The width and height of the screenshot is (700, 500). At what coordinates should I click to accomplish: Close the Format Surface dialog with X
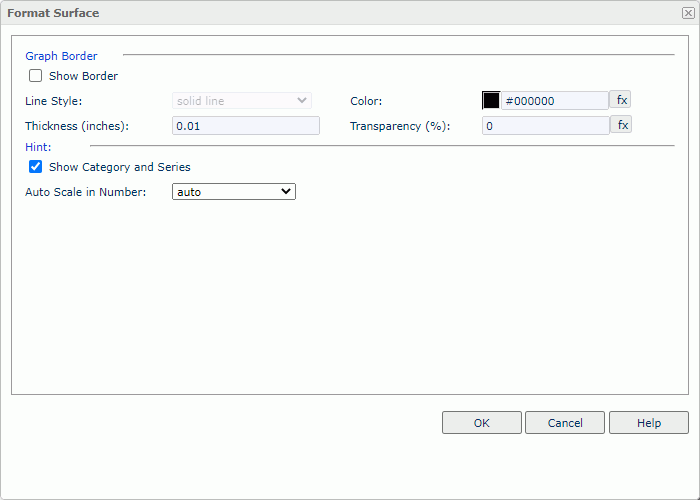pyautogui.click(x=687, y=13)
